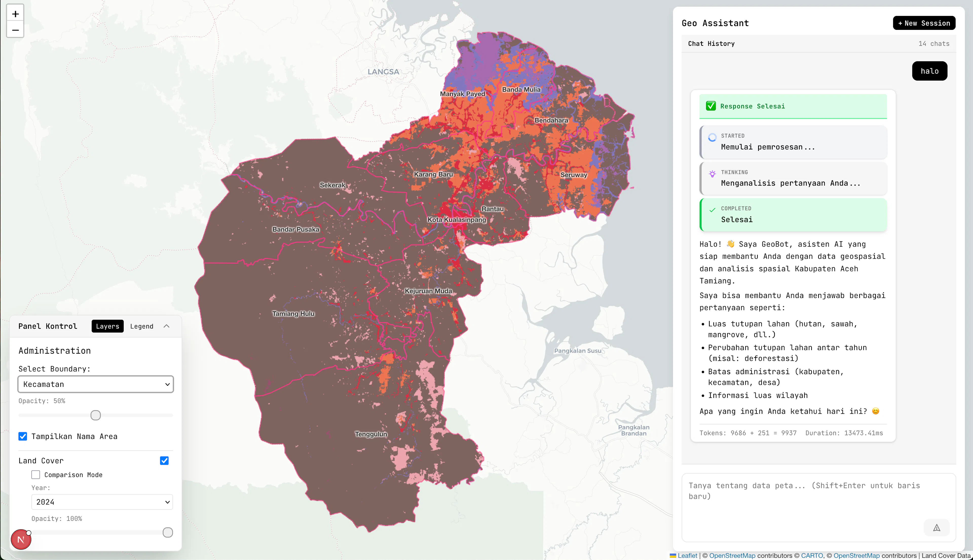973x560 pixels.
Task: Click the STARTED spinner icon
Action: 712,137
